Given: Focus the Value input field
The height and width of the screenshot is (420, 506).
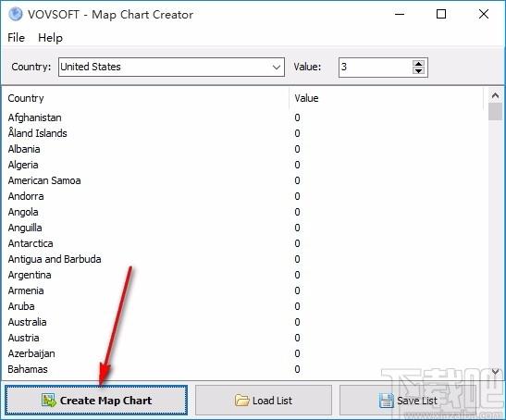Looking at the screenshot, I should (x=376, y=68).
